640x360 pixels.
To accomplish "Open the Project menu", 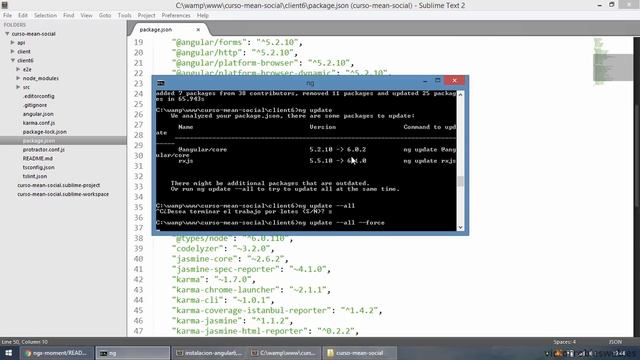I will click(147, 15).
